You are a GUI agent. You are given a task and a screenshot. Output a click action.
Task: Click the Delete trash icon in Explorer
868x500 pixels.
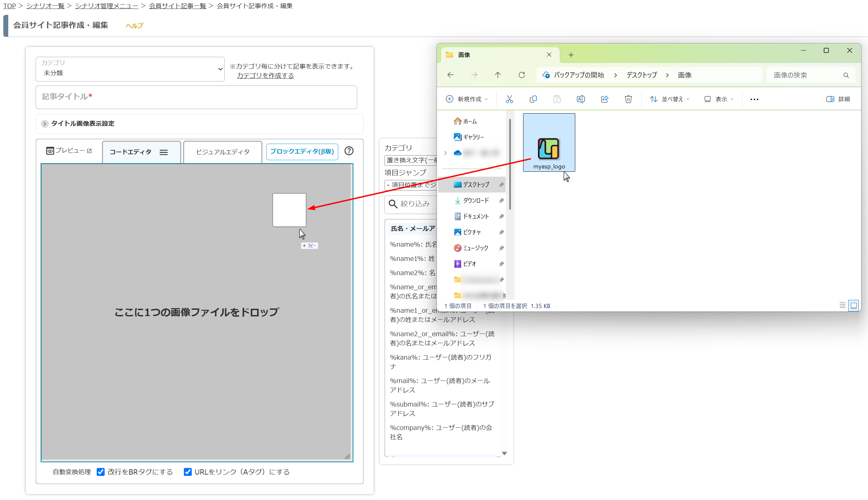tap(628, 99)
